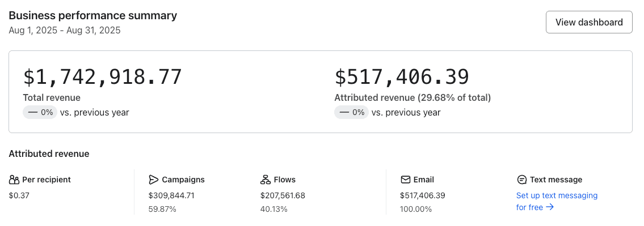
Task: Select the $1,742,918.77 total revenue figure
Action: click(102, 77)
